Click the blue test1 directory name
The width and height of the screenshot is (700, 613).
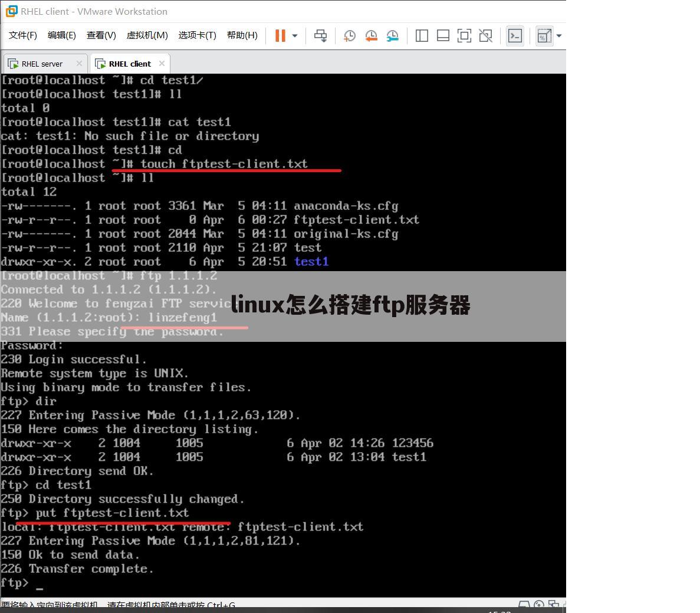(x=311, y=262)
